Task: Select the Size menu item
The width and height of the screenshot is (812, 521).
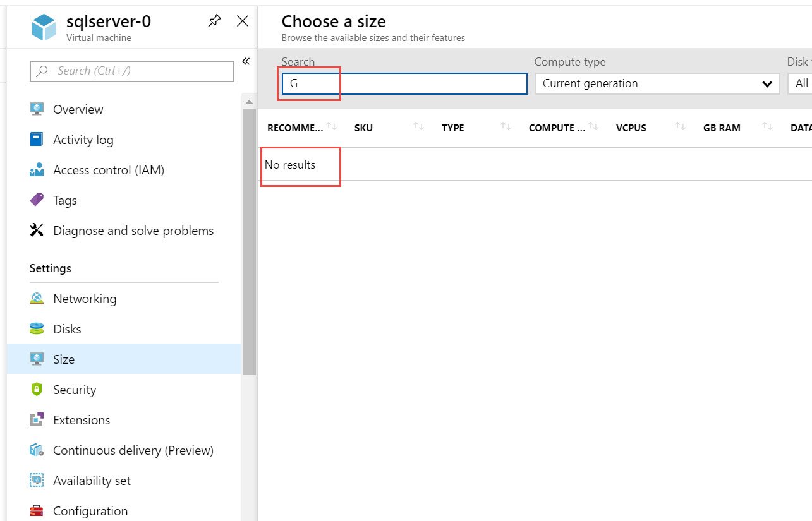Action: (124, 359)
